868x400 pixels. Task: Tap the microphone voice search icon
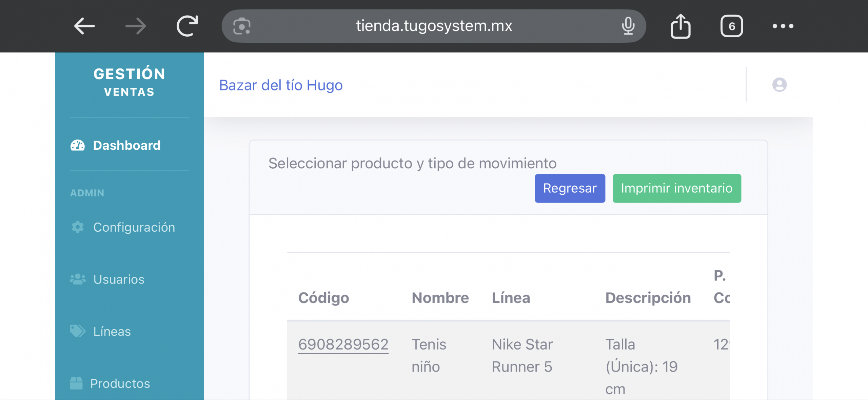tap(628, 26)
